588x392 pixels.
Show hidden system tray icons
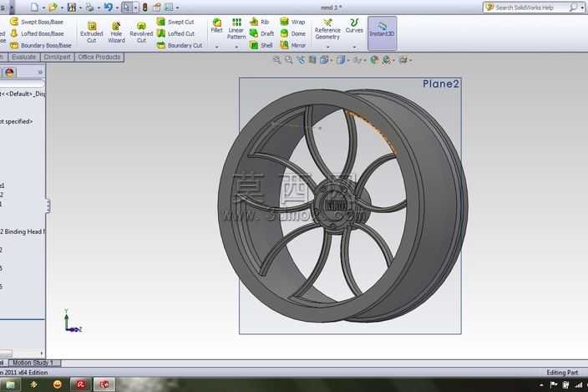point(541,384)
